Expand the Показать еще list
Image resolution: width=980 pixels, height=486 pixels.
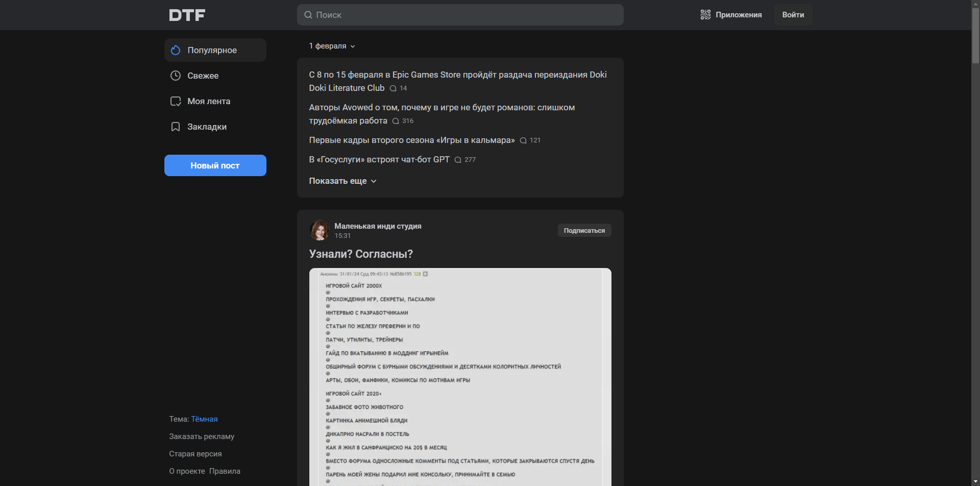[x=342, y=181]
